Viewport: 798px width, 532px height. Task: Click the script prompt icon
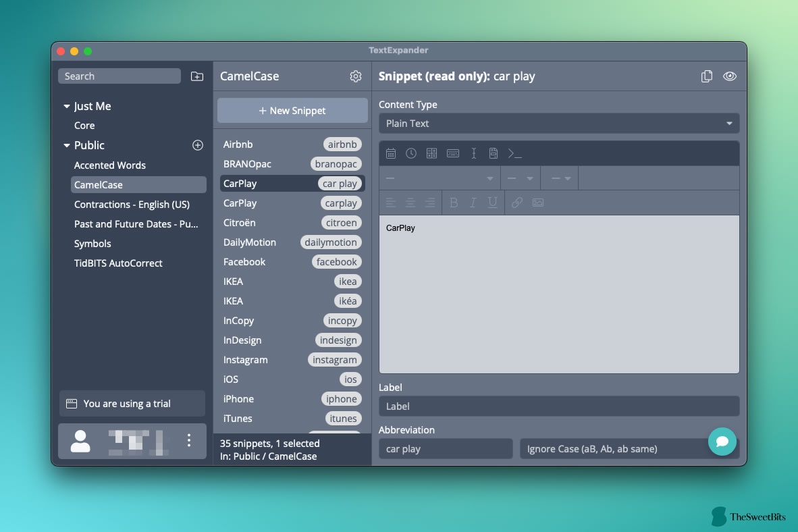514,153
